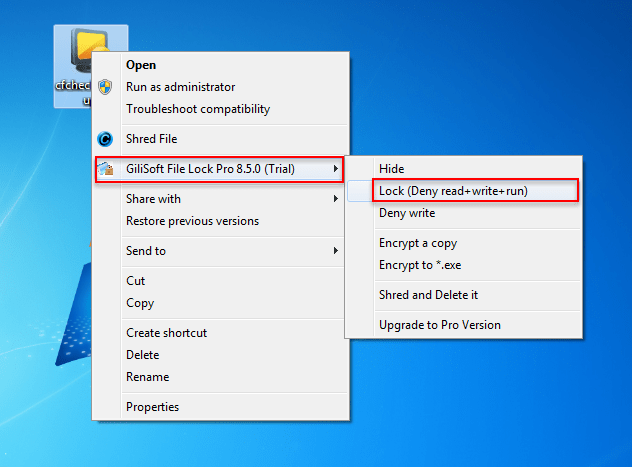
Task: Select Run as administrator
Action: tap(220, 87)
